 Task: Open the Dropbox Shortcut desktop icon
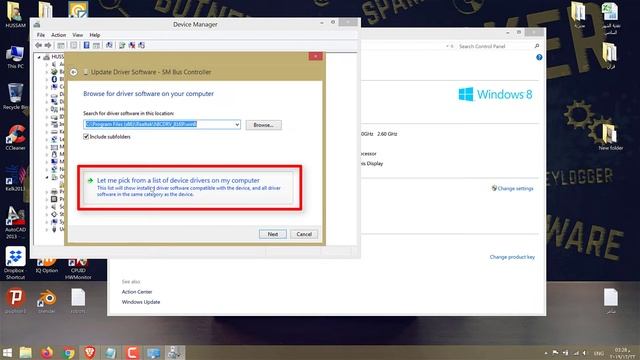click(16, 263)
